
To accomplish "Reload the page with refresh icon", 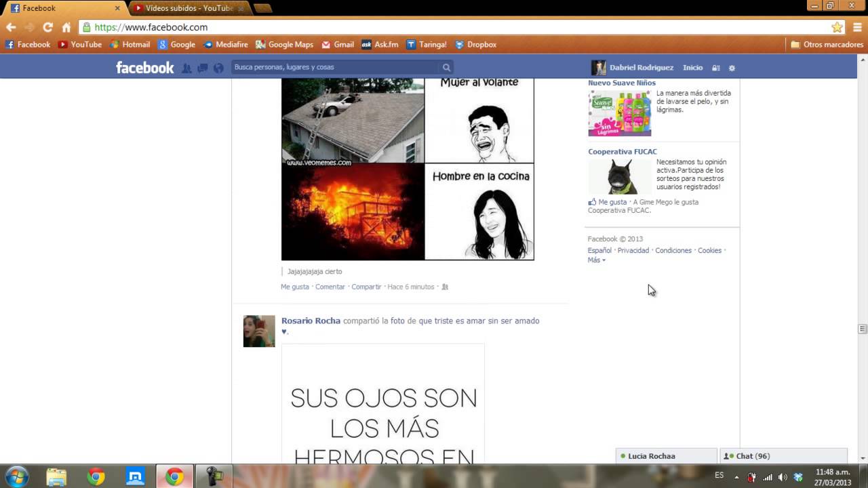I will pyautogui.click(x=47, y=27).
